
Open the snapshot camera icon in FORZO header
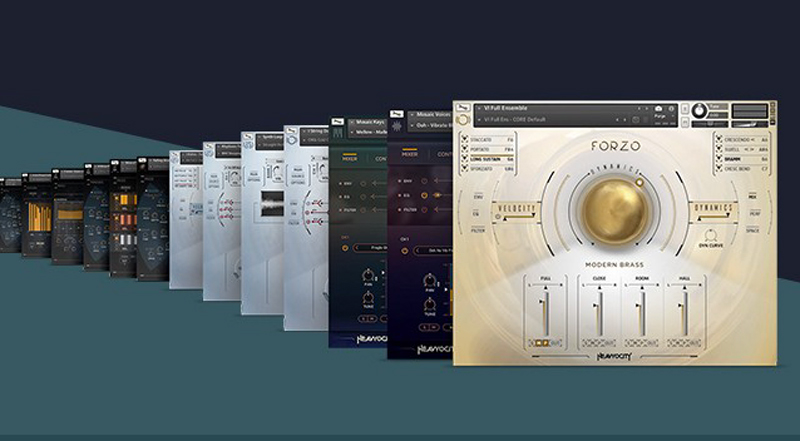tap(658, 108)
